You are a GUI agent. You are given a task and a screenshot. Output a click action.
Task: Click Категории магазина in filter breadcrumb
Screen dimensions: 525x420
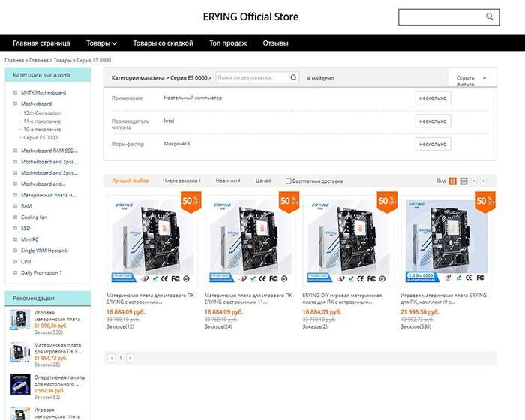pos(138,78)
